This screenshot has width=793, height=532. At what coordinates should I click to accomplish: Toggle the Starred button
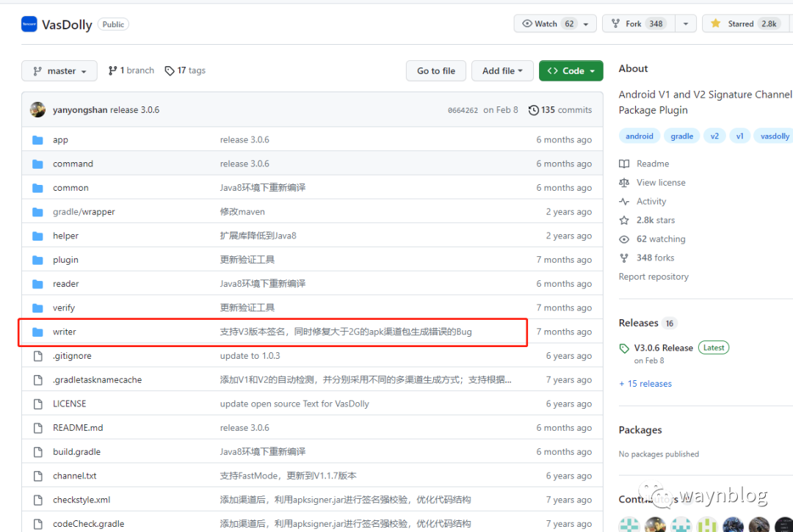click(x=747, y=23)
